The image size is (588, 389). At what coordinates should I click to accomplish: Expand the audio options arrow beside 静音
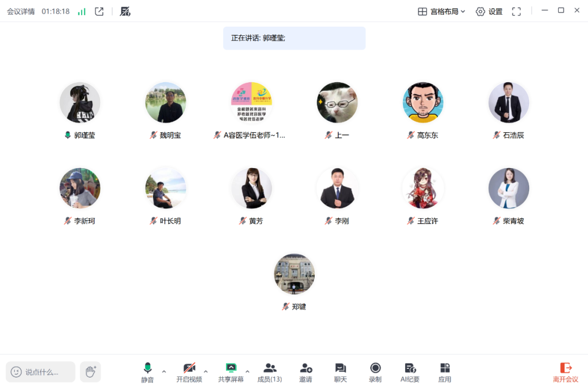click(164, 372)
